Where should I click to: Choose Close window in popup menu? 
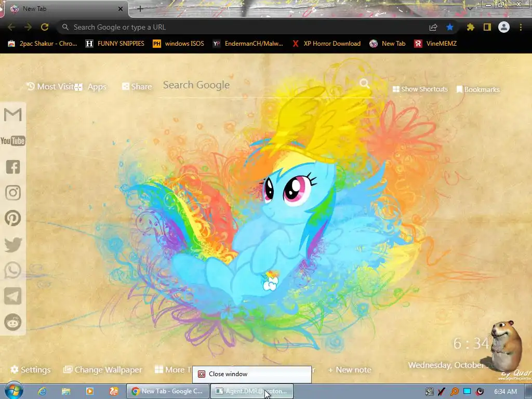[x=252, y=374]
